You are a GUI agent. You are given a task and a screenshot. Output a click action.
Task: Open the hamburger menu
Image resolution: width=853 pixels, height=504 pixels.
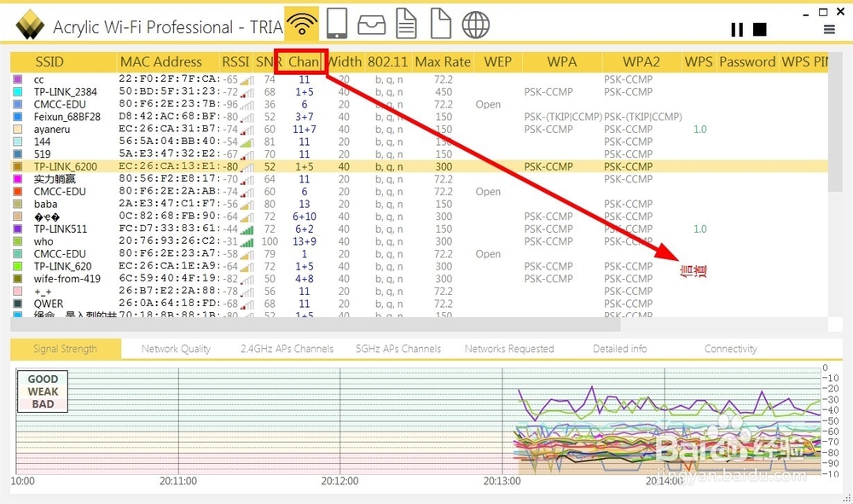[829, 29]
